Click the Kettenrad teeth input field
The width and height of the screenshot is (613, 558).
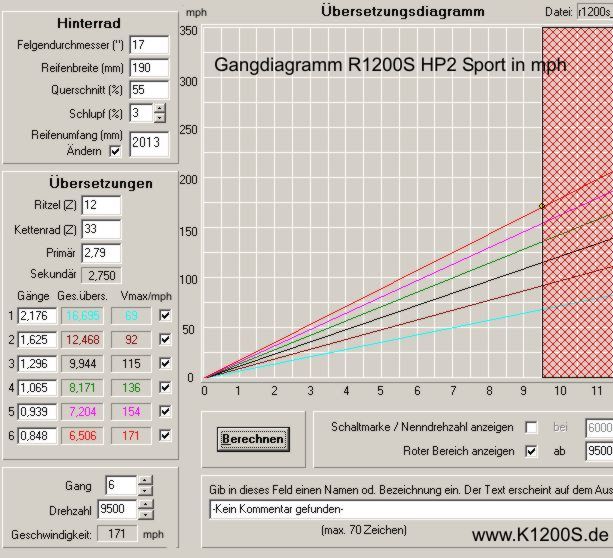101,229
